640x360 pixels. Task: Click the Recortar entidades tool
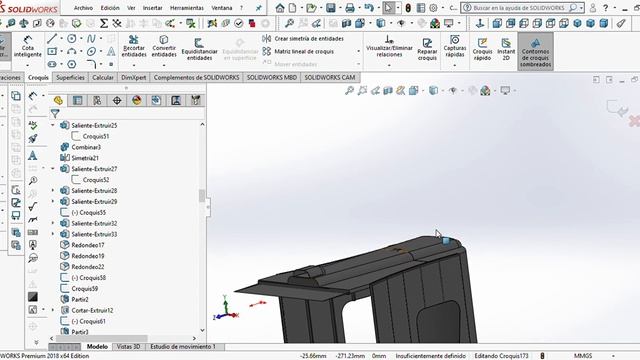click(x=134, y=47)
